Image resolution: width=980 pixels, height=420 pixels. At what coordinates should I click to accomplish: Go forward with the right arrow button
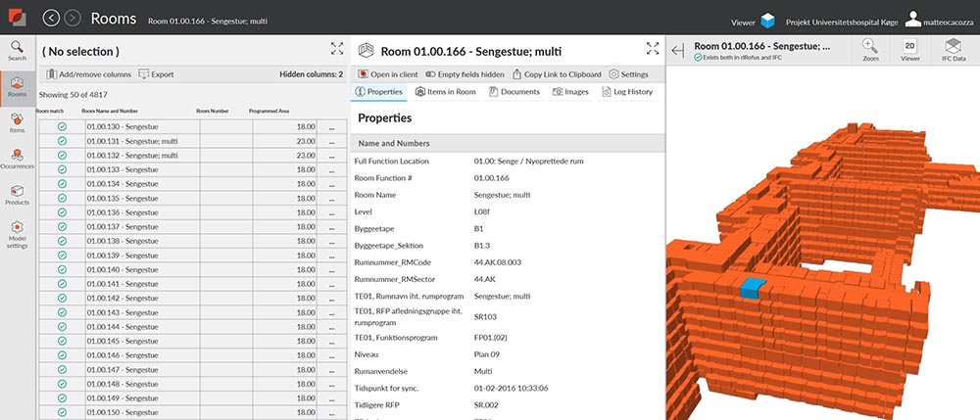(x=73, y=18)
